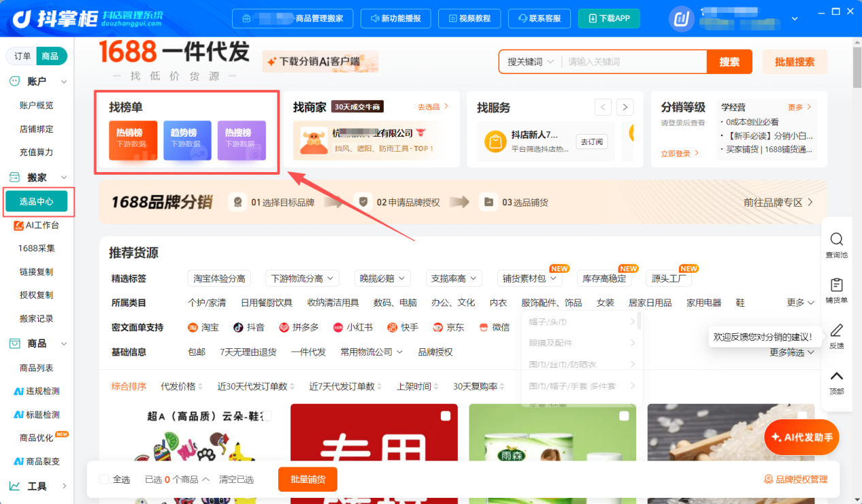
Task: Tick checkbox on 雨森 tissue product card
Action: click(624, 416)
